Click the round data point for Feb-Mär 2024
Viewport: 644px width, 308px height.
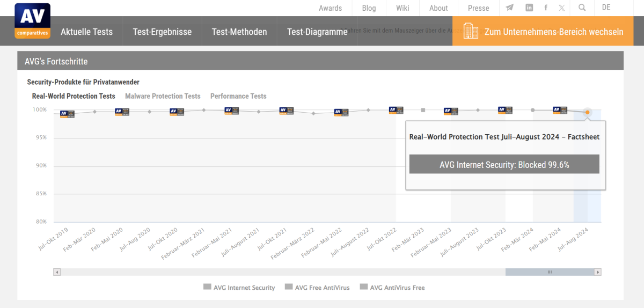coord(532,110)
